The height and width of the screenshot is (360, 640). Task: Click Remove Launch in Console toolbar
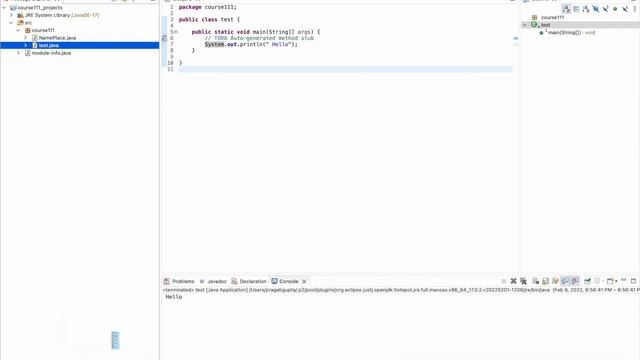click(513, 281)
